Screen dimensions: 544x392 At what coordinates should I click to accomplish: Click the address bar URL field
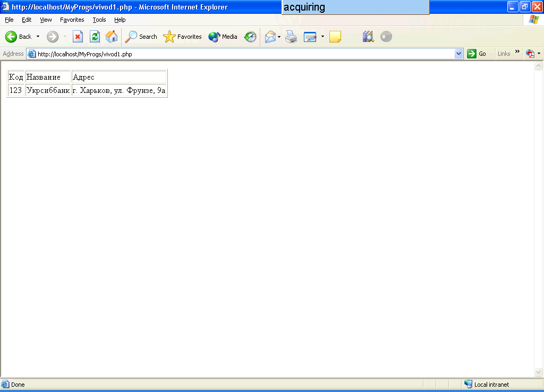[x=244, y=54]
